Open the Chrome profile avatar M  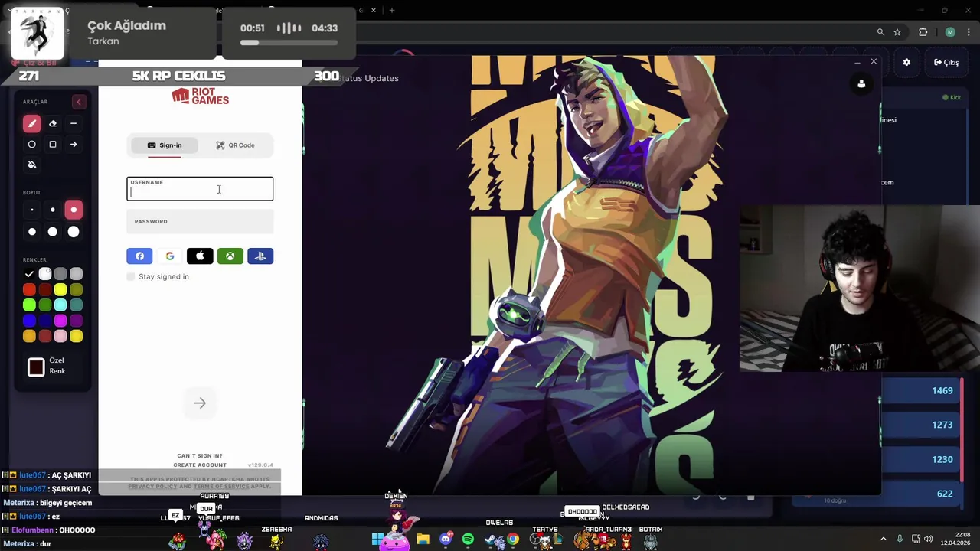pyautogui.click(x=950, y=32)
